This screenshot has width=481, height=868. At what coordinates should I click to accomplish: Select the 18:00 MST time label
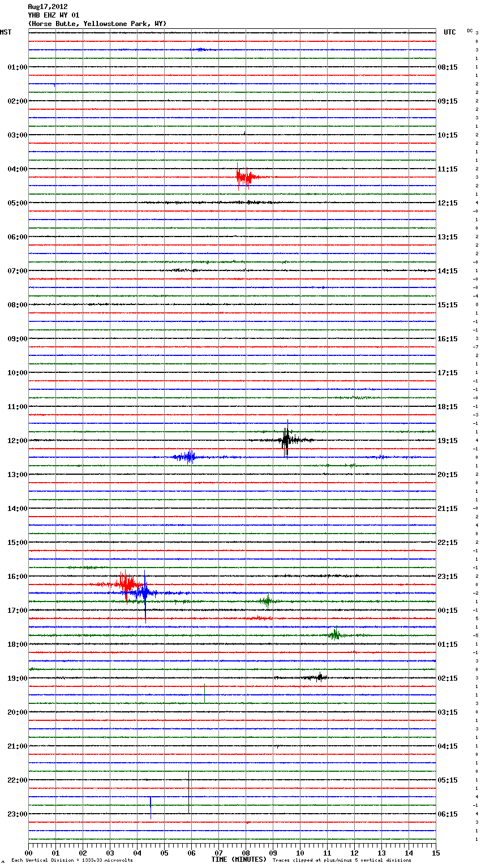(18, 644)
